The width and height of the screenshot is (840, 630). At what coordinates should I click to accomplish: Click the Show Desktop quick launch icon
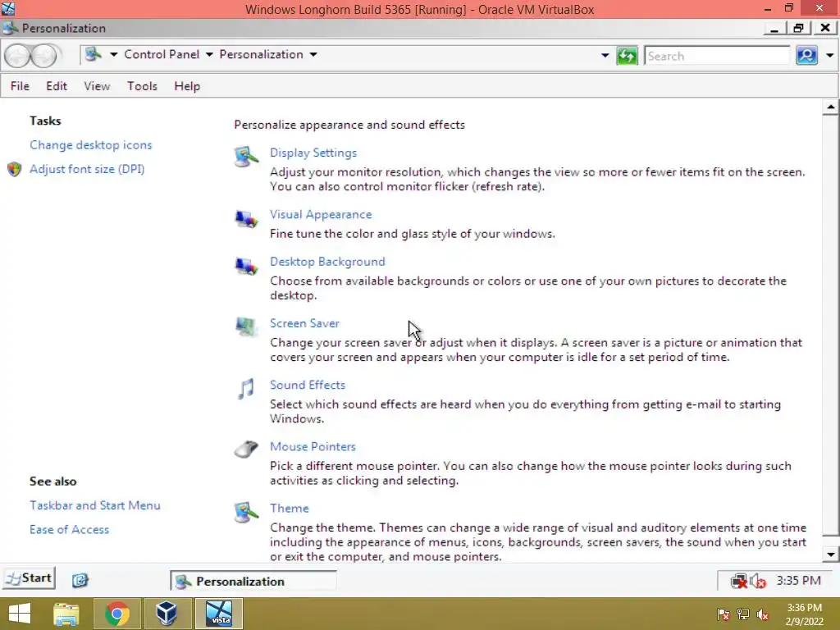tap(80, 580)
